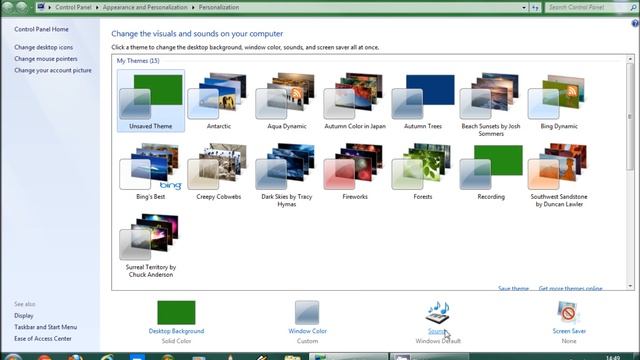Viewport: 640px width, 360px height.
Task: Apply the Forests theme
Action: pos(423,171)
